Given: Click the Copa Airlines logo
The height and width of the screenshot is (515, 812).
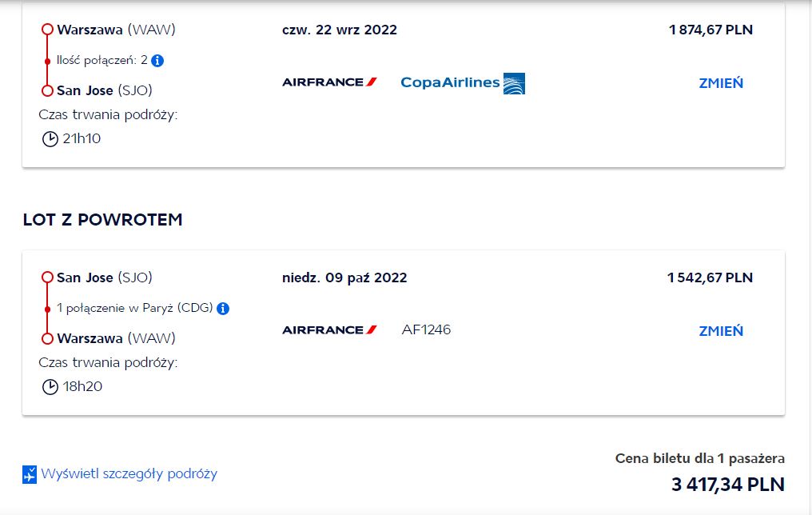Looking at the screenshot, I should pos(463,83).
